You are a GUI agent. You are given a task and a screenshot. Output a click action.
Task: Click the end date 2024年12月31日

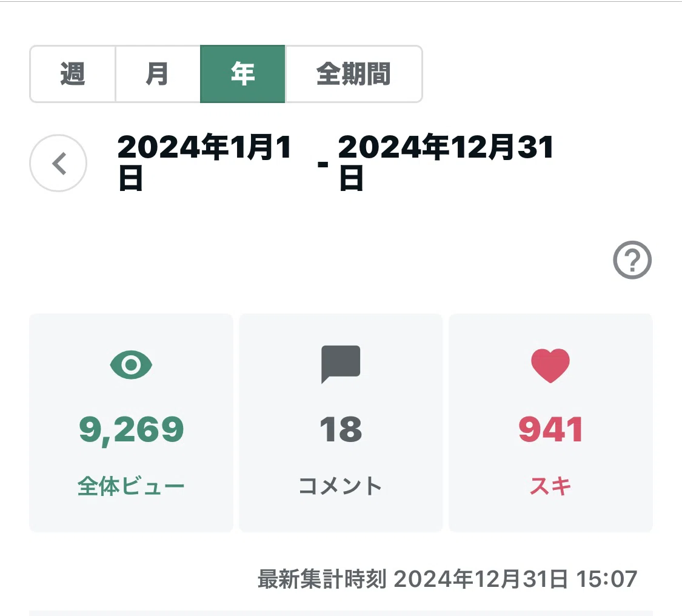446,162
